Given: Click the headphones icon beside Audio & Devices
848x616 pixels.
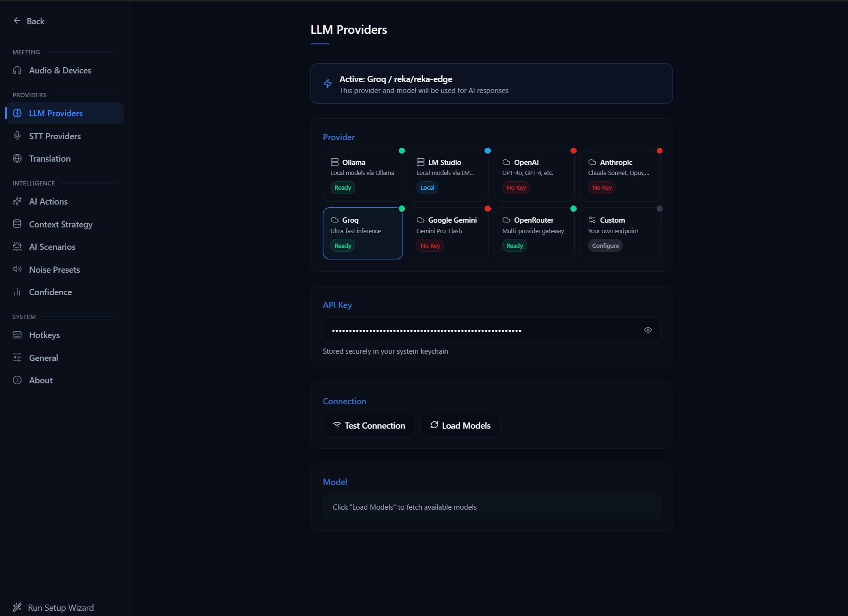Looking at the screenshot, I should (x=17, y=70).
